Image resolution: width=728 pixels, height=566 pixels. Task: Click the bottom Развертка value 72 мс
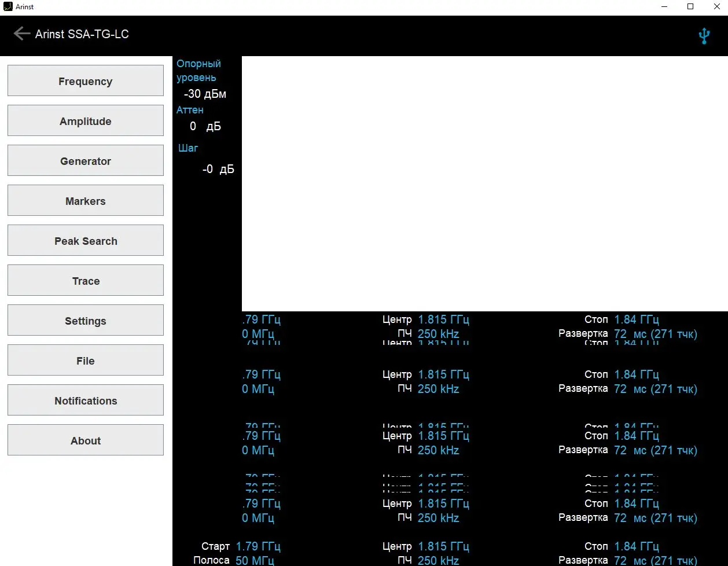631,560
